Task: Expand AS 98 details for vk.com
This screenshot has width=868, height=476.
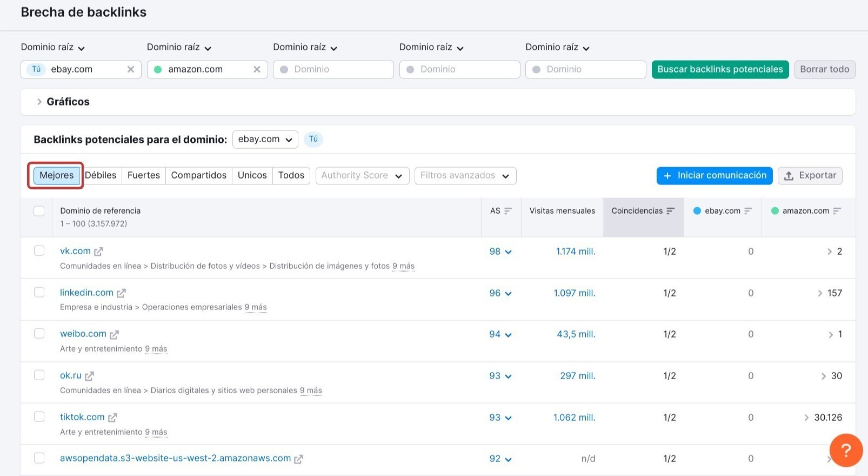Action: [500, 252]
